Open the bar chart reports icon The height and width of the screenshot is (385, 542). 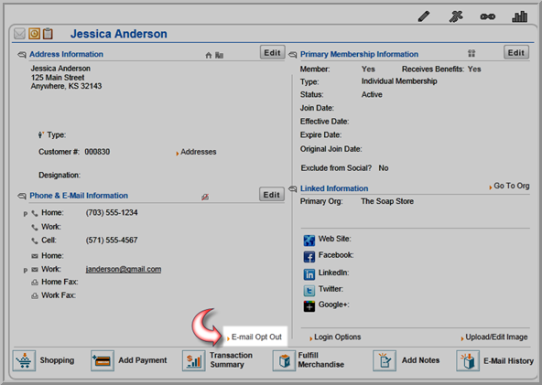pyautogui.click(x=520, y=16)
